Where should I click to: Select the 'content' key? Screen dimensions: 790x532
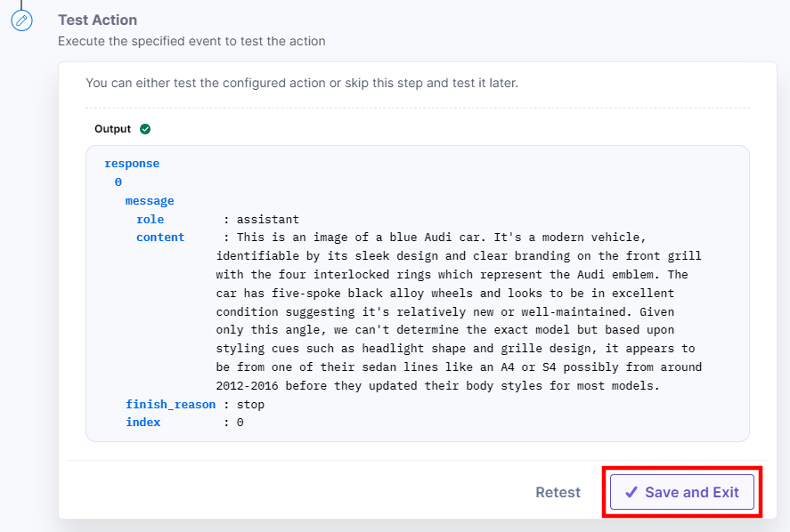point(160,237)
